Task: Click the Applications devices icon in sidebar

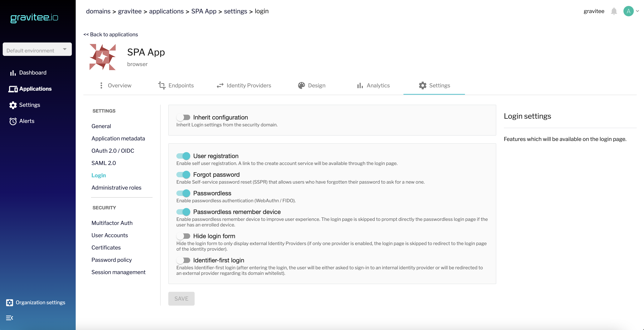Action: coord(13,89)
